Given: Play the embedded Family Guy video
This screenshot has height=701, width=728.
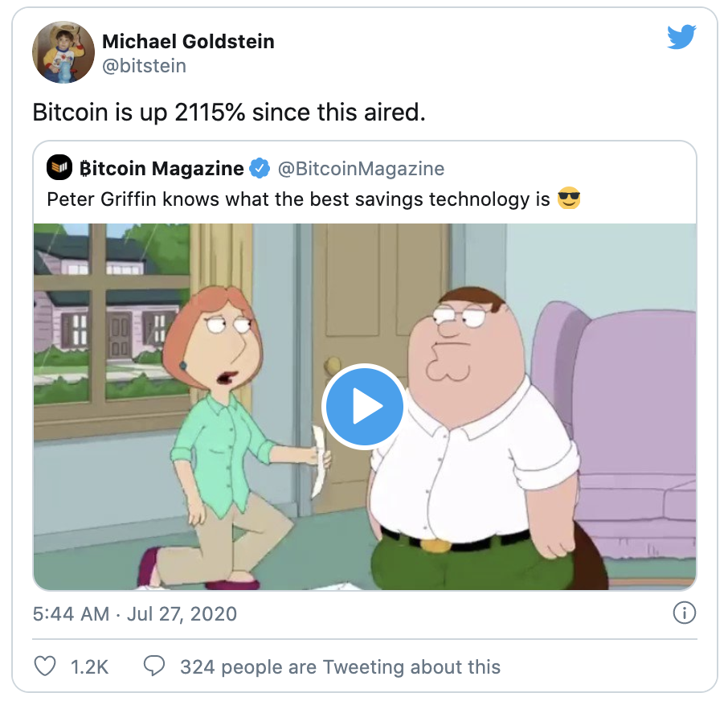Looking at the screenshot, I should [365, 406].
